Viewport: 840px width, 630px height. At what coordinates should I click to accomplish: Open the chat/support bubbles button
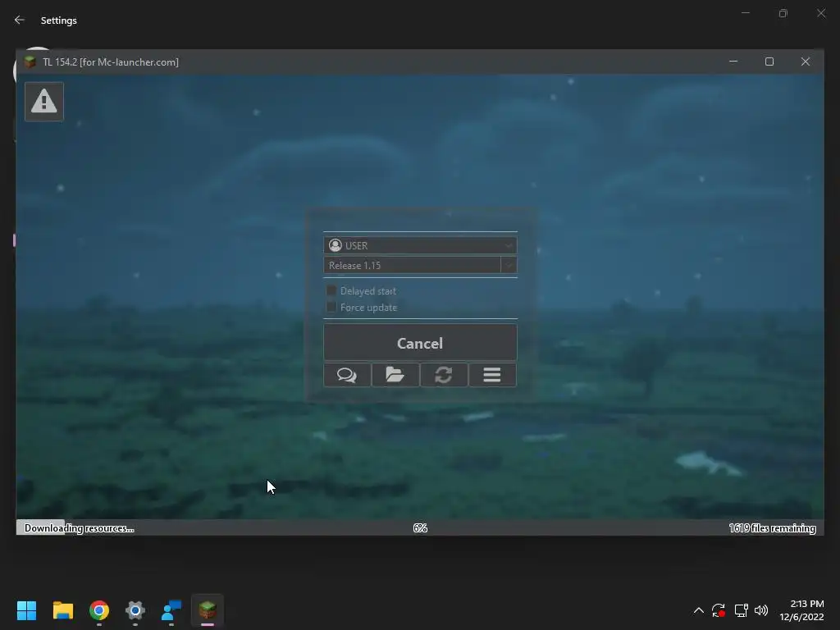click(347, 374)
